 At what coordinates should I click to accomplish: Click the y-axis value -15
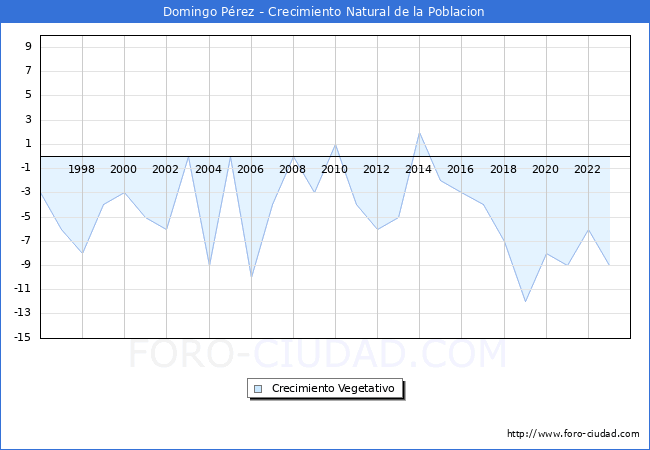23,337
